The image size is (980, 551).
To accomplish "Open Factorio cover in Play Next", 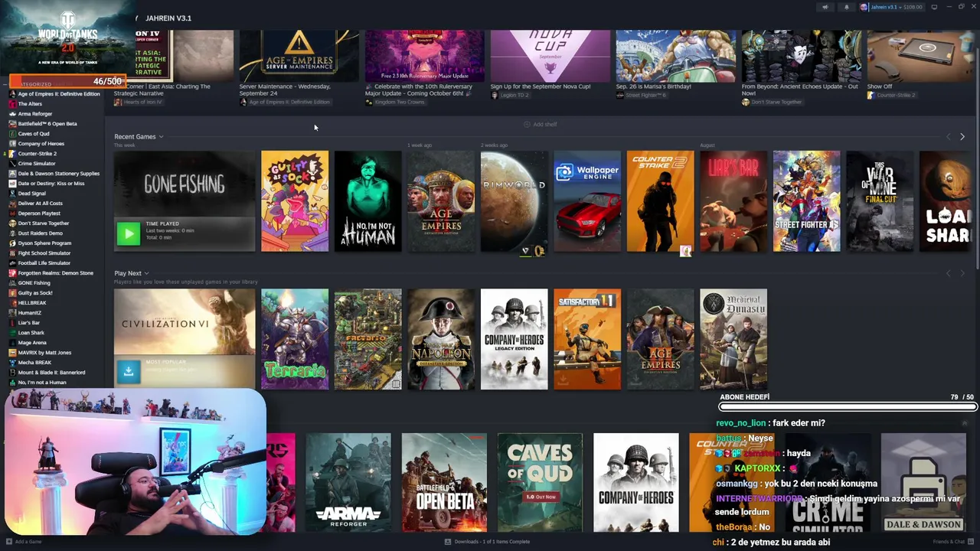I will click(x=367, y=339).
